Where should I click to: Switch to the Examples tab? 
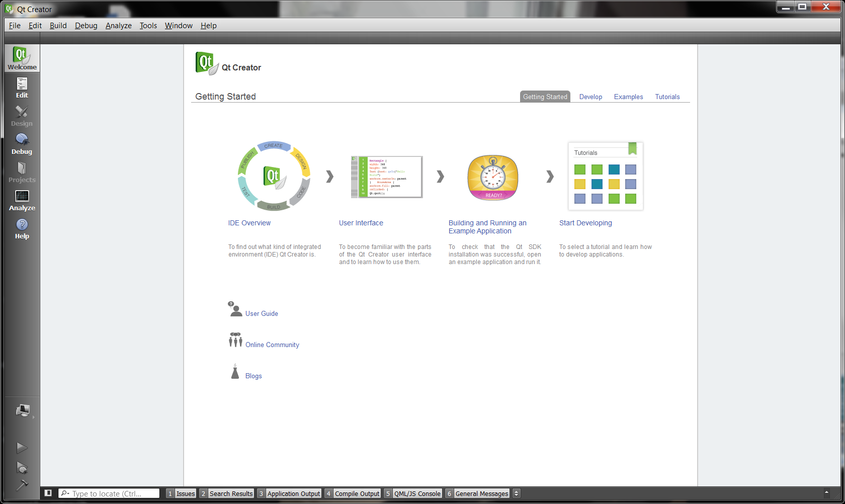pyautogui.click(x=628, y=97)
